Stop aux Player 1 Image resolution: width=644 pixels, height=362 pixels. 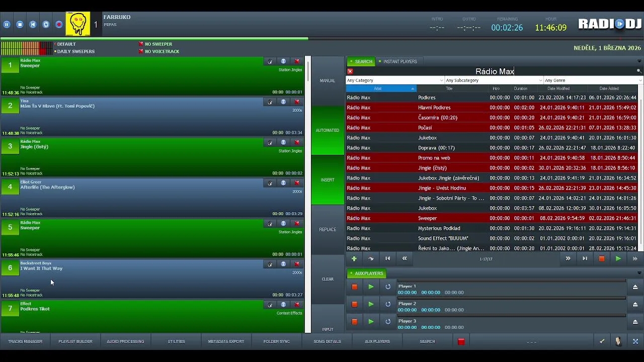click(354, 287)
